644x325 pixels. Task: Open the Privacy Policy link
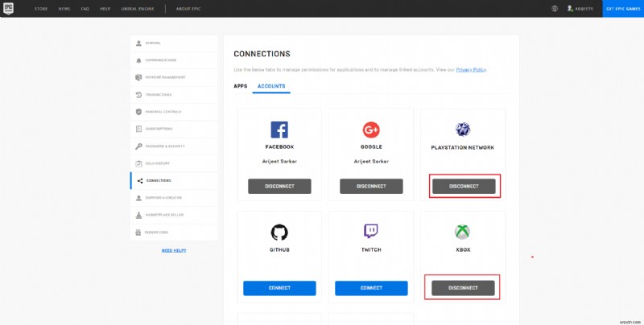[471, 70]
